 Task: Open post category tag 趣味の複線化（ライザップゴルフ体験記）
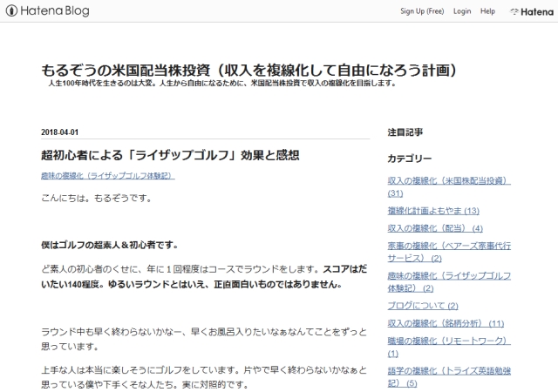tap(108, 176)
